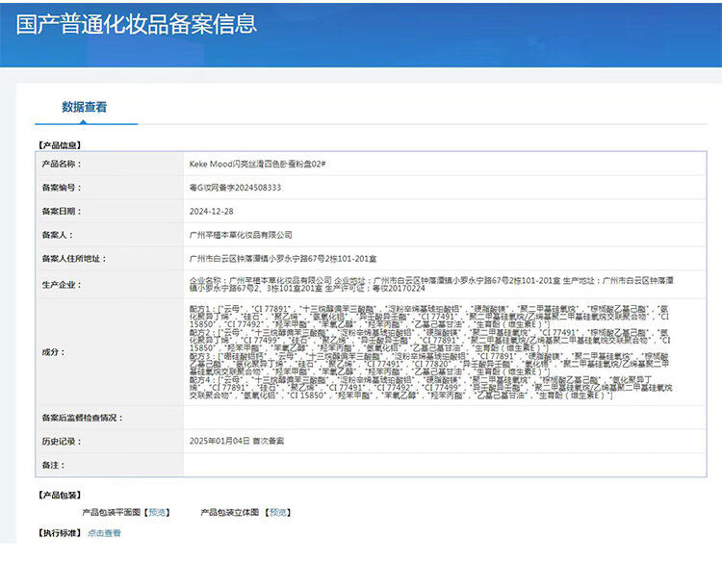Click the 配方3 ingredient list line
Screen dimensions: 722x588
pos(429,364)
